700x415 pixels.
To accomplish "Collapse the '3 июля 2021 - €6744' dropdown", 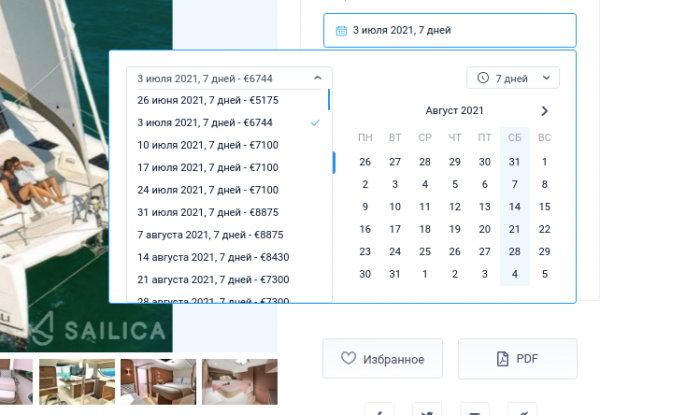I will [229, 78].
